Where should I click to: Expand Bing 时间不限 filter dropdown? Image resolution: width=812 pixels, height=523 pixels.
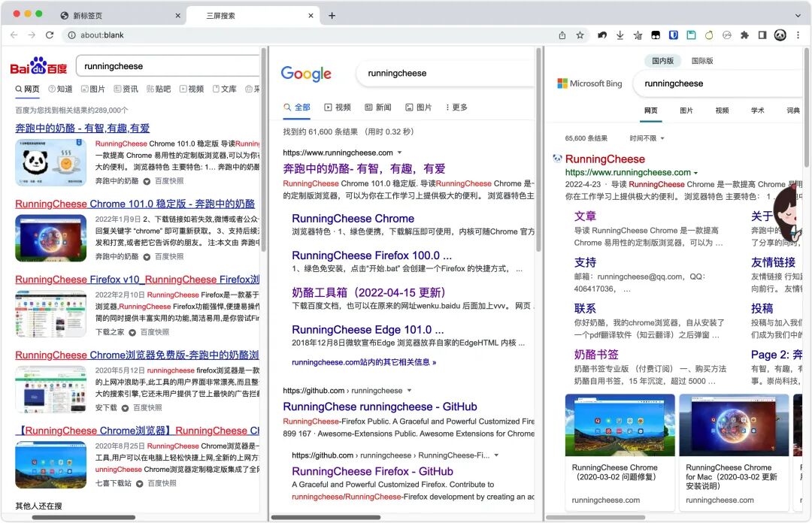[647, 138]
